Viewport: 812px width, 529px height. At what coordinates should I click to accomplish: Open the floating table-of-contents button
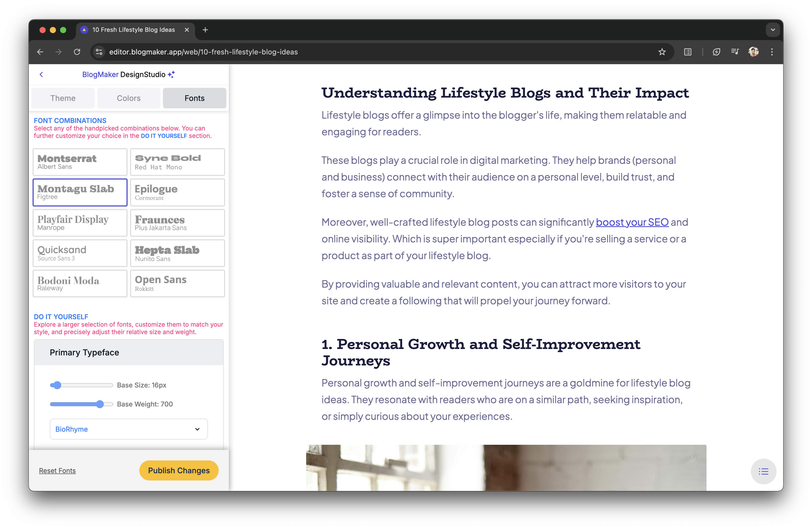point(764,471)
